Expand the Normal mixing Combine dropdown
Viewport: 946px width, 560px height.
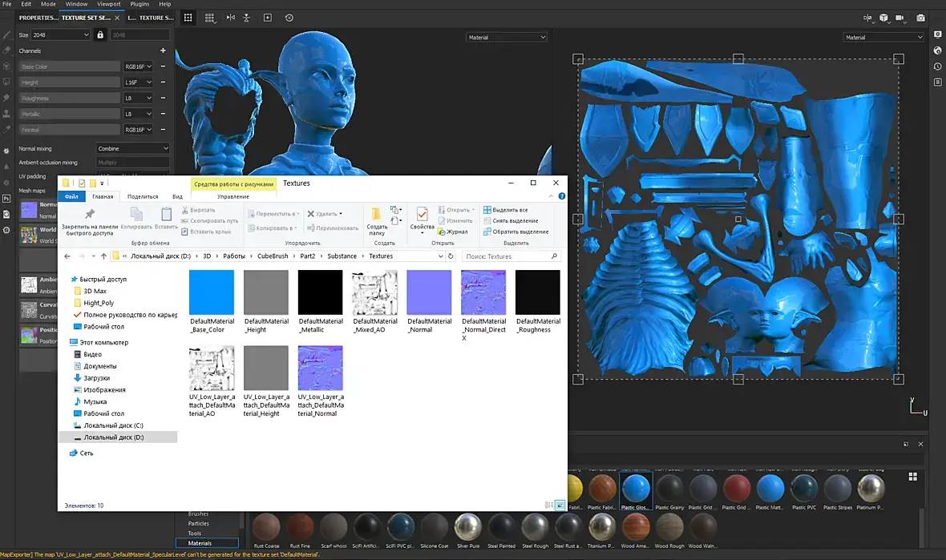132,148
